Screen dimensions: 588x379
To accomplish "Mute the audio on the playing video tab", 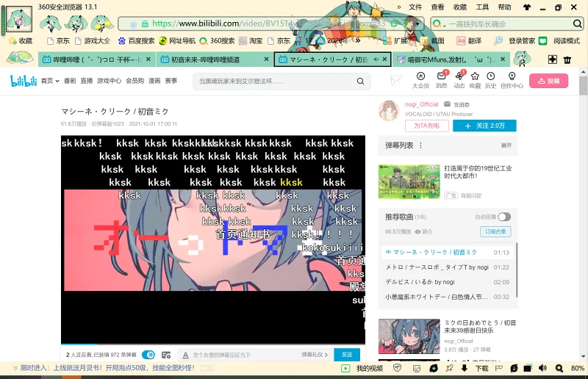I will tap(376, 59).
